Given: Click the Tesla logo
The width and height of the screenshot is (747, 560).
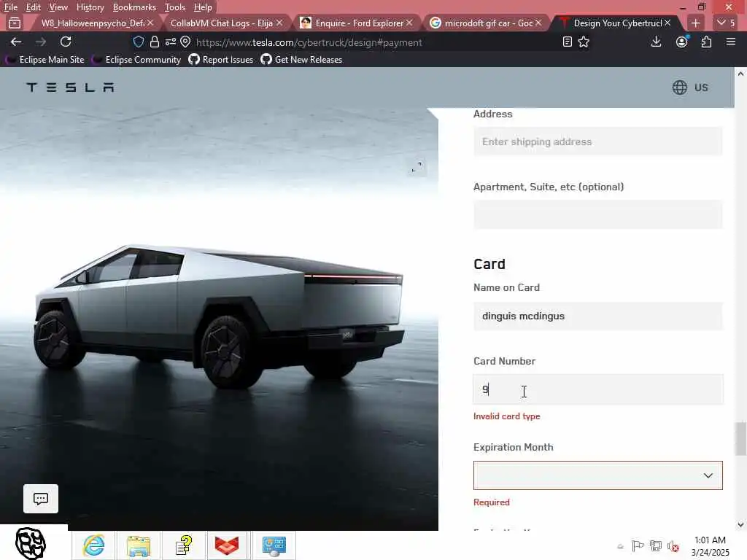Looking at the screenshot, I should click(70, 87).
